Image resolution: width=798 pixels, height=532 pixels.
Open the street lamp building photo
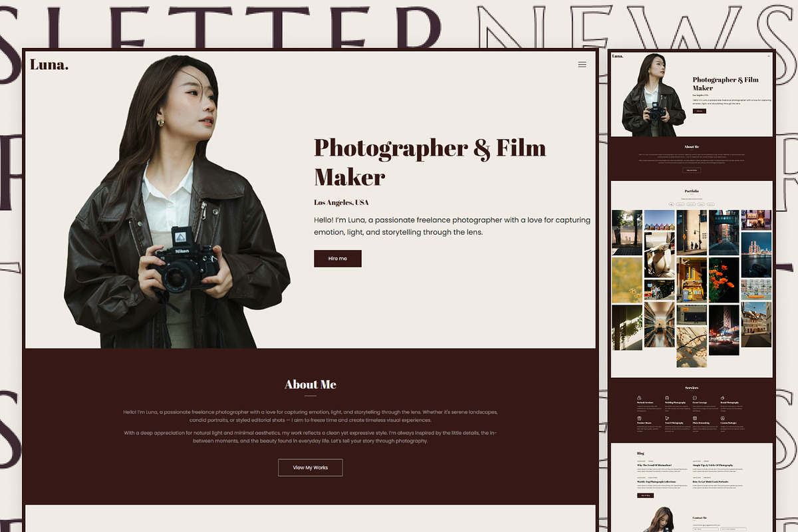(x=692, y=233)
